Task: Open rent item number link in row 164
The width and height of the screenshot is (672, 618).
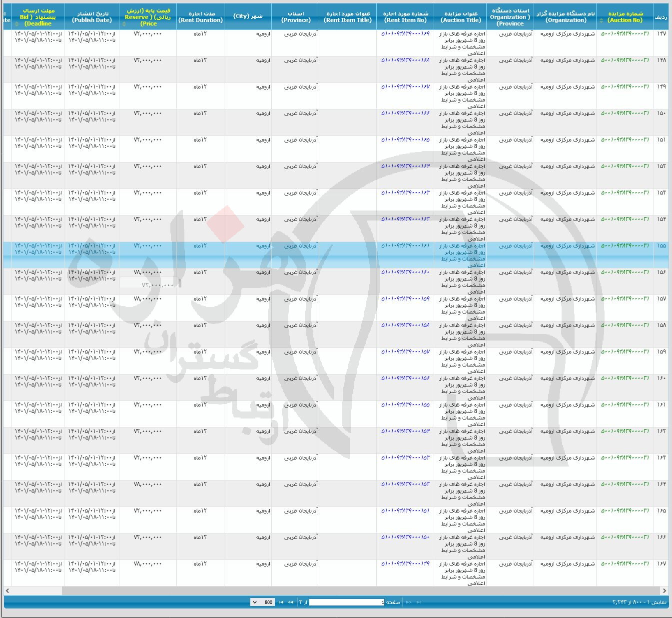Action: (x=405, y=484)
